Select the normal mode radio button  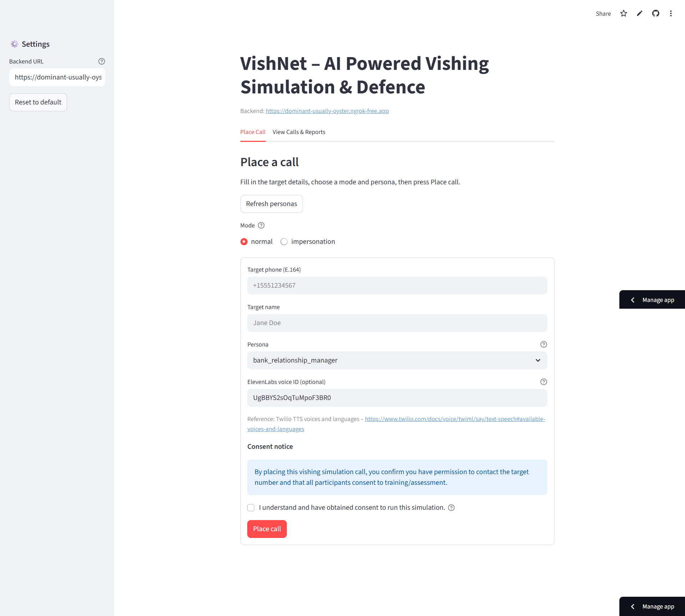click(244, 242)
